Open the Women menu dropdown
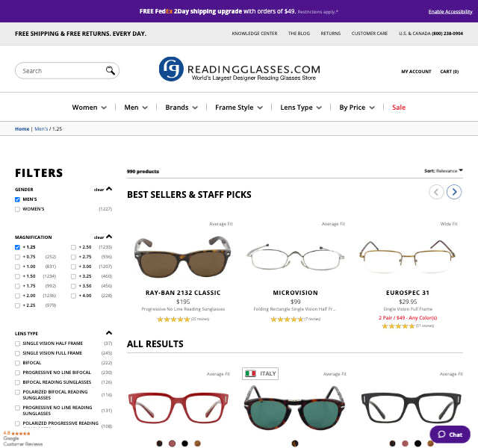 90,108
